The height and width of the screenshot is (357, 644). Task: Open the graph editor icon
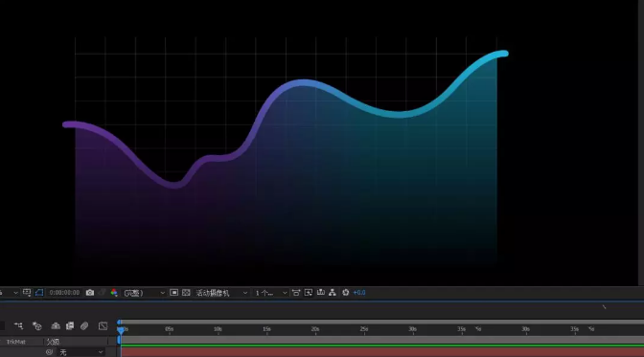coord(103,325)
